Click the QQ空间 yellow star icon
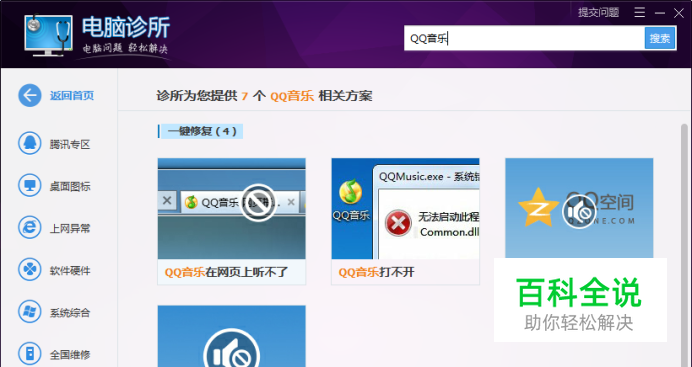Screen dimensions: 692x367 click(538, 207)
